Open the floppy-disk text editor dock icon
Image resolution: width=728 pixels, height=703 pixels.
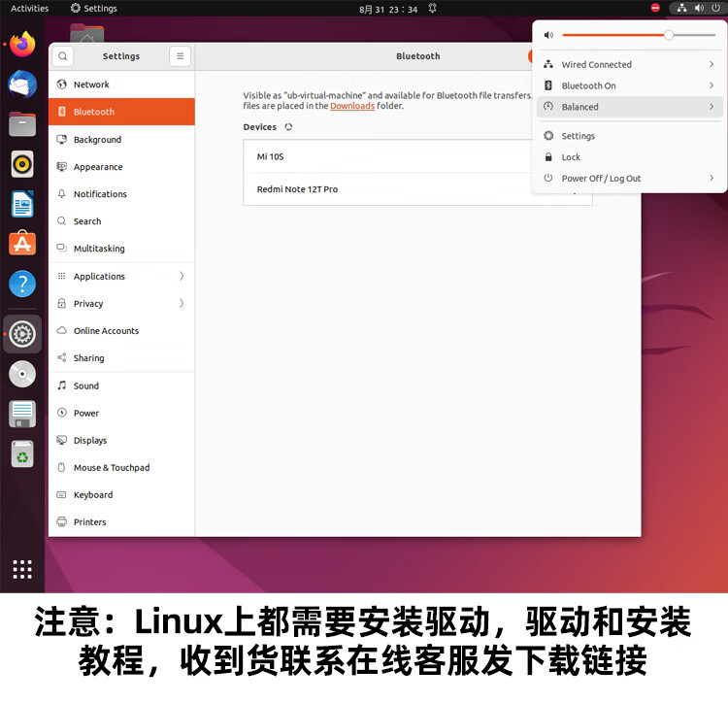(x=22, y=414)
